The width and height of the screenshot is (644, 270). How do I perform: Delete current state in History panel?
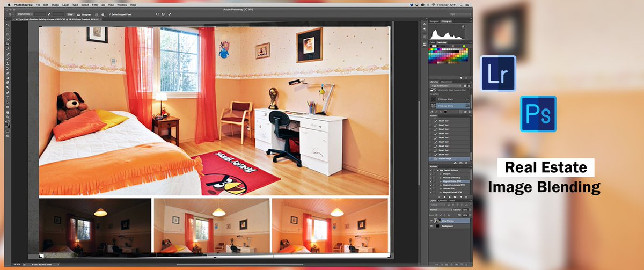tap(466, 163)
